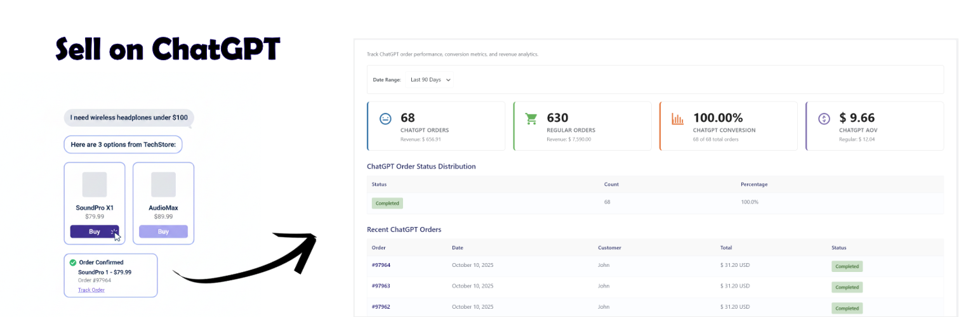Click the Status column header in distribution table
980x317 pixels.
pyautogui.click(x=379, y=184)
